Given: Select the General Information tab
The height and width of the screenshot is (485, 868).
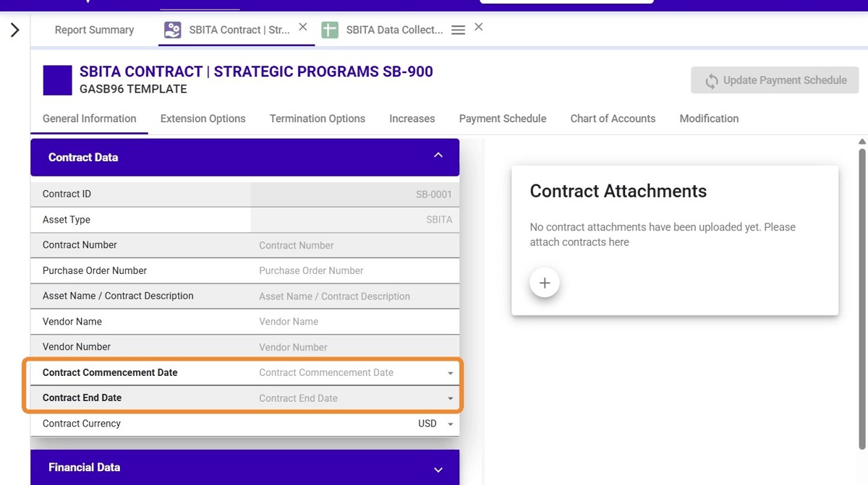Looking at the screenshot, I should [90, 119].
